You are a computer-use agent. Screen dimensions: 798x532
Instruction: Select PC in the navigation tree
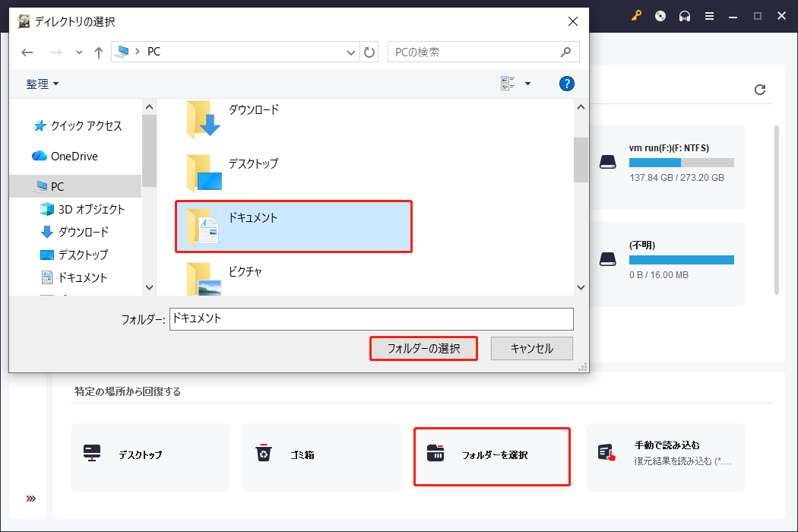point(75,186)
